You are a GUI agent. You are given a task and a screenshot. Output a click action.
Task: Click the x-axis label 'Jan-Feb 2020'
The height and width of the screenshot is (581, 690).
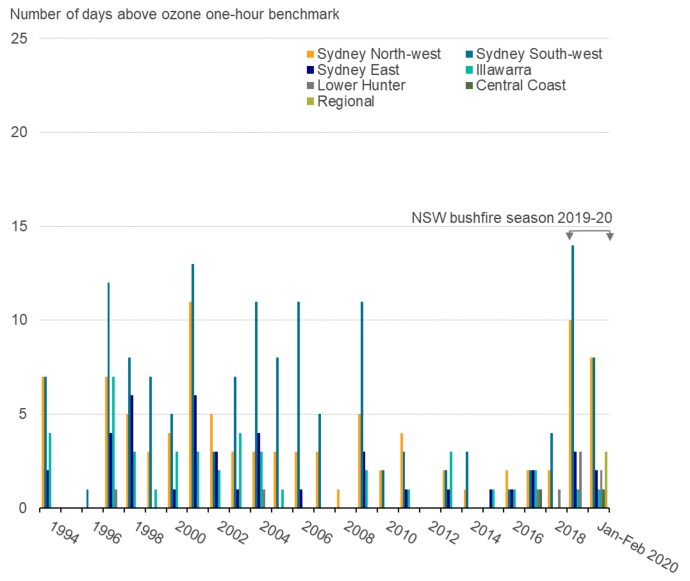(x=637, y=548)
